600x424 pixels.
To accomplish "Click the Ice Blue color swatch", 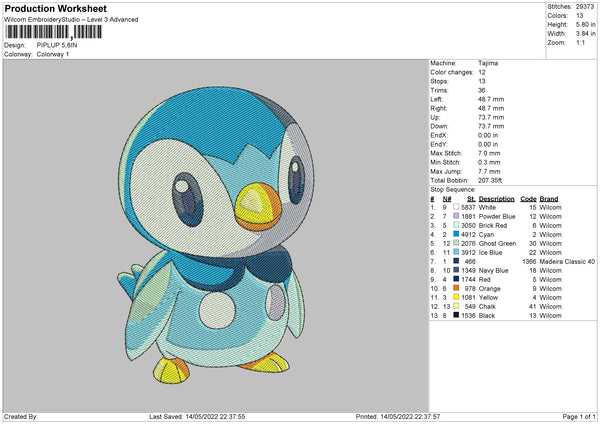I will click(456, 252).
